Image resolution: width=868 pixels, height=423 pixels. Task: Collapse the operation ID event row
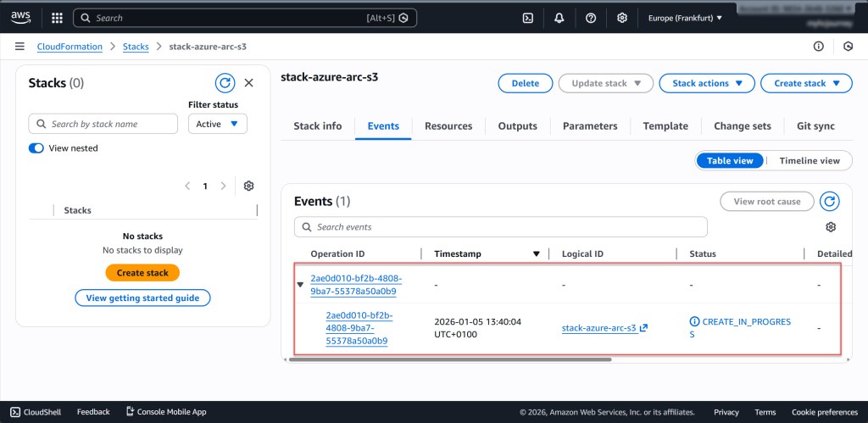coord(300,285)
